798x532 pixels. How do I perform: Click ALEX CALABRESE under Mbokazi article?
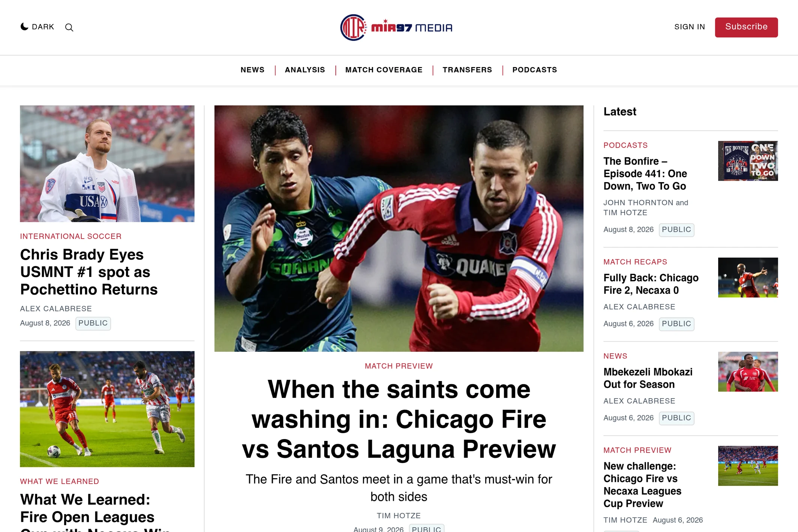tap(639, 401)
